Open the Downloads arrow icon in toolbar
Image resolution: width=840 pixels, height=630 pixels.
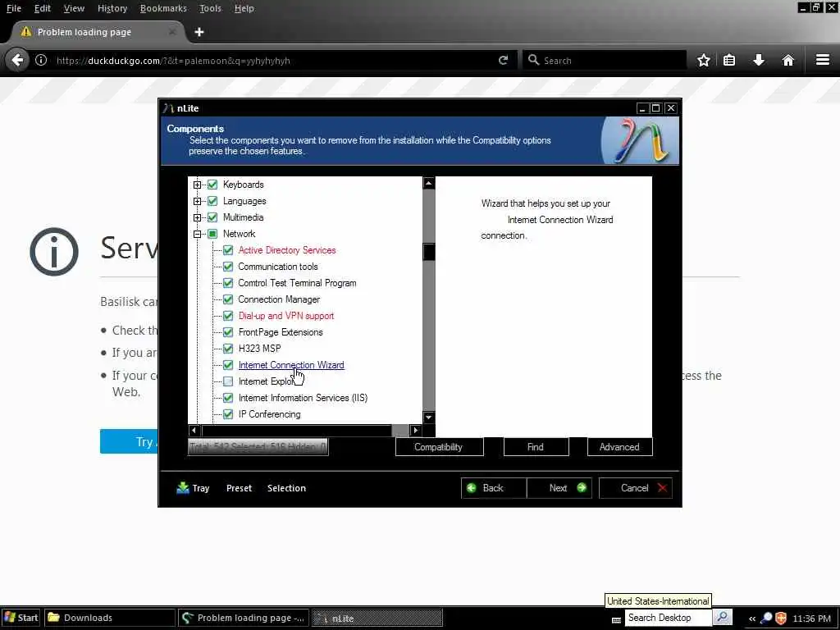tap(759, 60)
